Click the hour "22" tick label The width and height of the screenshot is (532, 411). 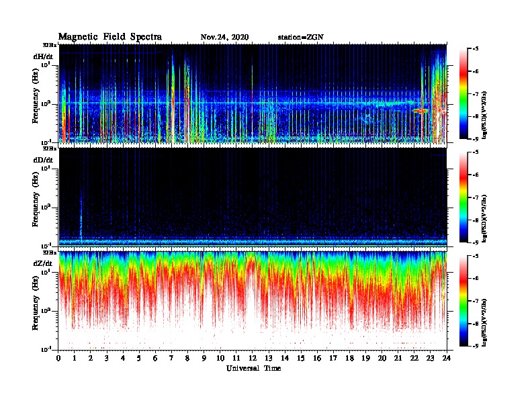[414, 359]
